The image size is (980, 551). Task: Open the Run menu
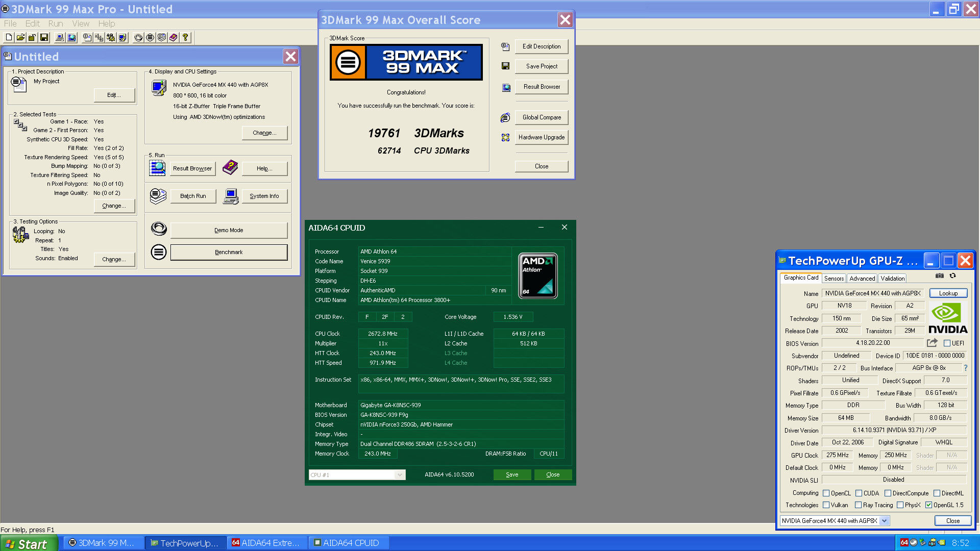click(x=56, y=23)
